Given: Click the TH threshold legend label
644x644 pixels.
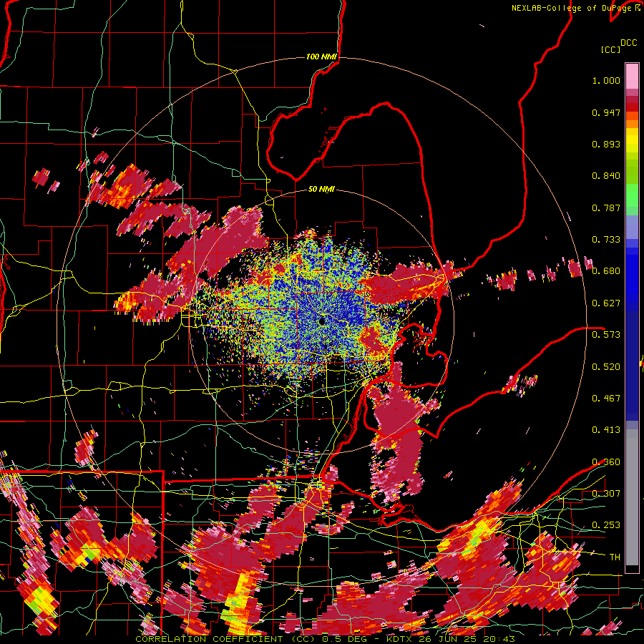Looking at the screenshot, I should pos(615,557).
